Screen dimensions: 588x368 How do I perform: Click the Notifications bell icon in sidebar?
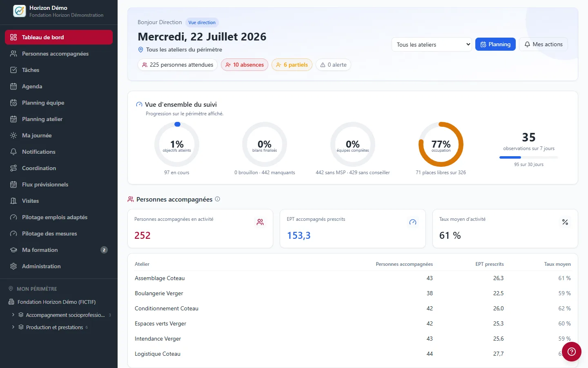pyautogui.click(x=13, y=152)
